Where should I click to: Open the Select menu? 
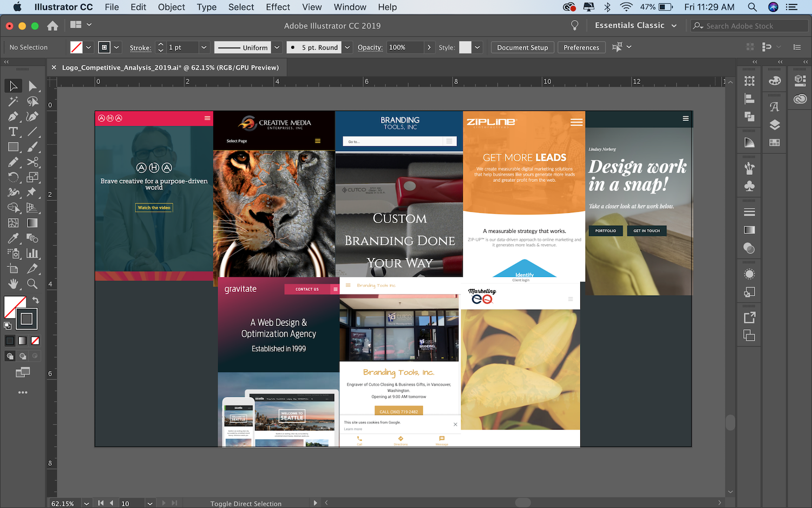[x=241, y=7]
